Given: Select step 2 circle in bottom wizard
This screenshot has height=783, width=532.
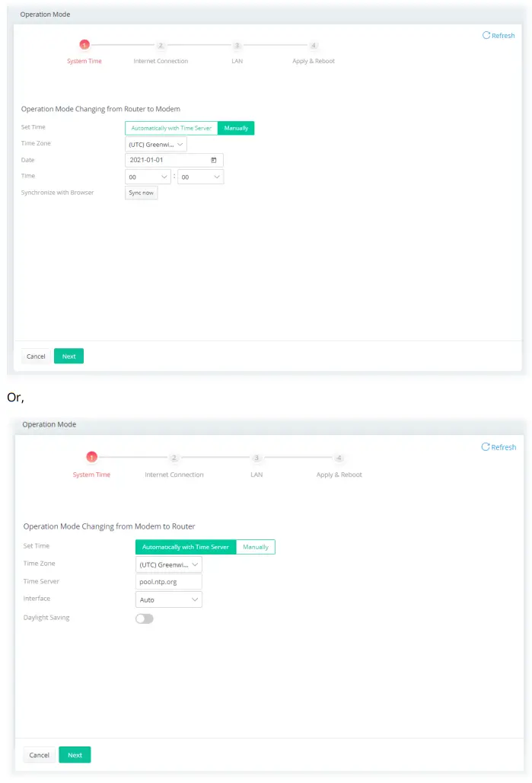Looking at the screenshot, I should point(174,458).
